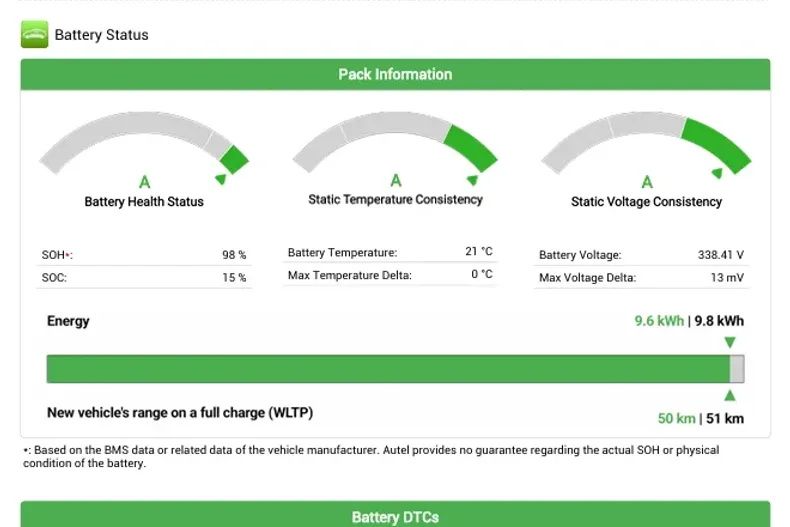
Task: Click the 'Static Temperature Consistency' label
Action: 396,200
